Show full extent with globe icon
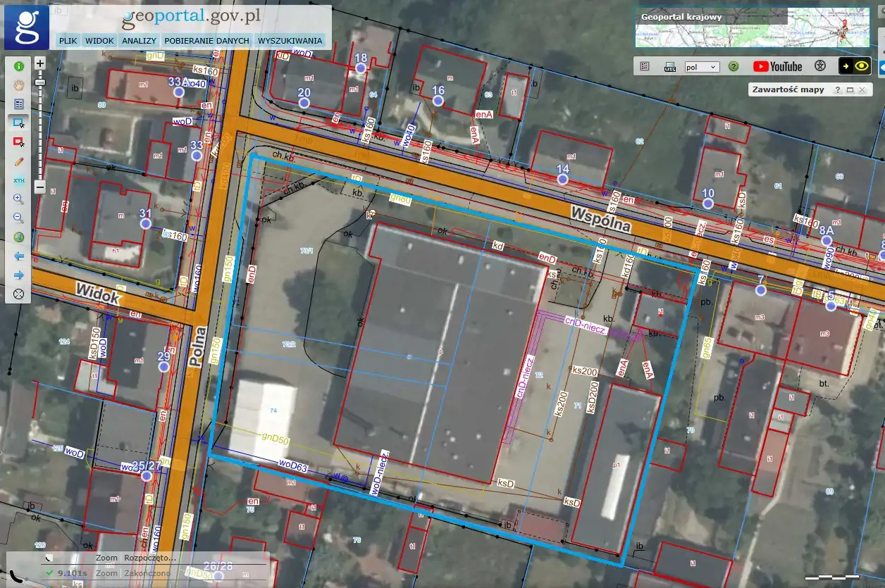Screen dimensions: 885x588 point(19,237)
